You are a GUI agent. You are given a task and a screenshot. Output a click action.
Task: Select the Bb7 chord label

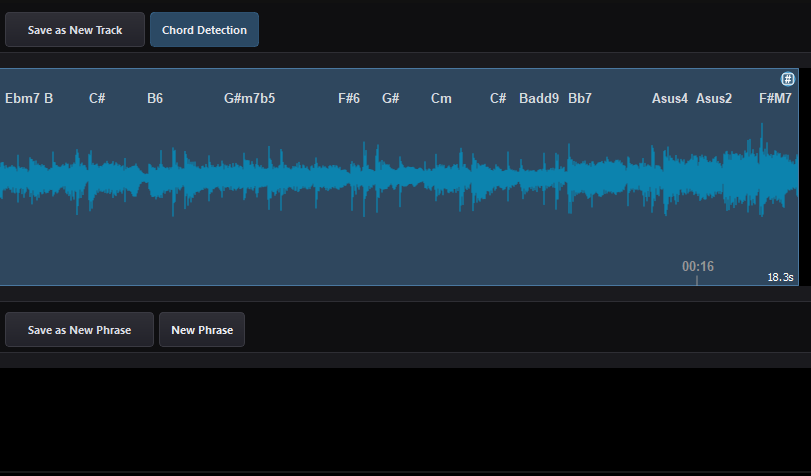tap(580, 98)
